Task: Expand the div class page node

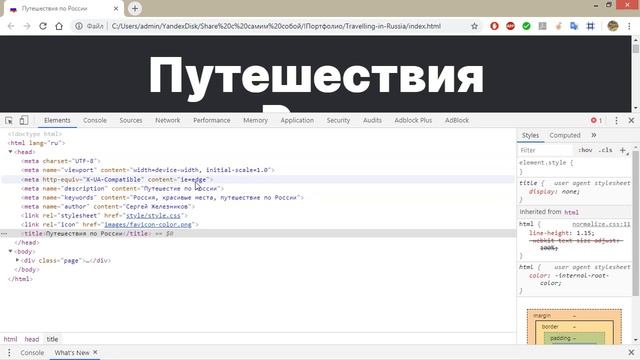Action: click(18, 260)
